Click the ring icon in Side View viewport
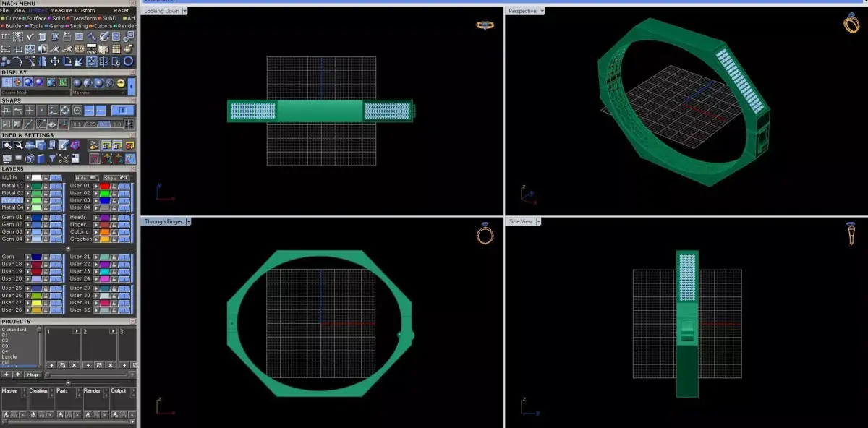868x428 pixels. click(x=851, y=234)
